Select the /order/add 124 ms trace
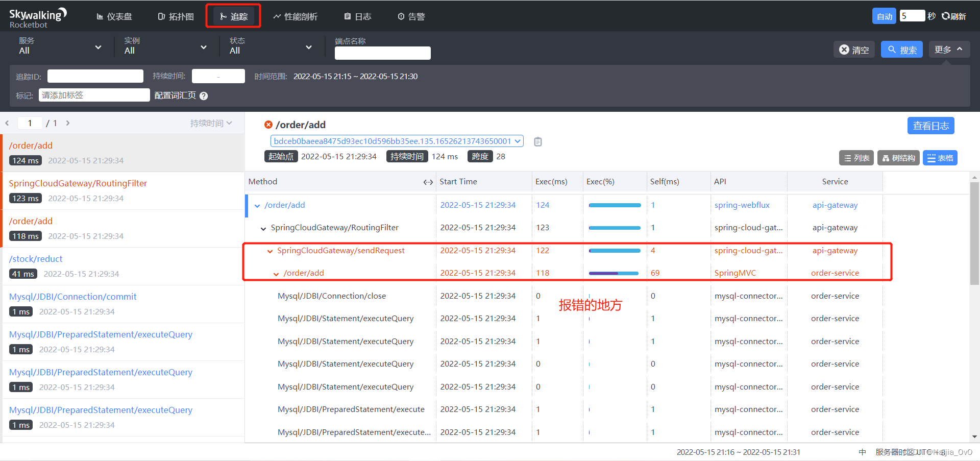Viewport: 980px width, 461px height. 123,153
